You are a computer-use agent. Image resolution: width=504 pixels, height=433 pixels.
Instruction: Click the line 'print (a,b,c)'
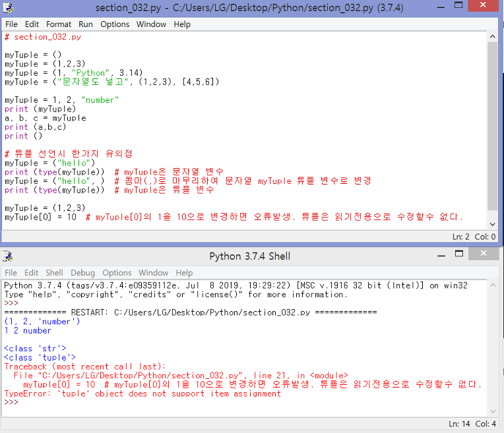tap(36, 127)
